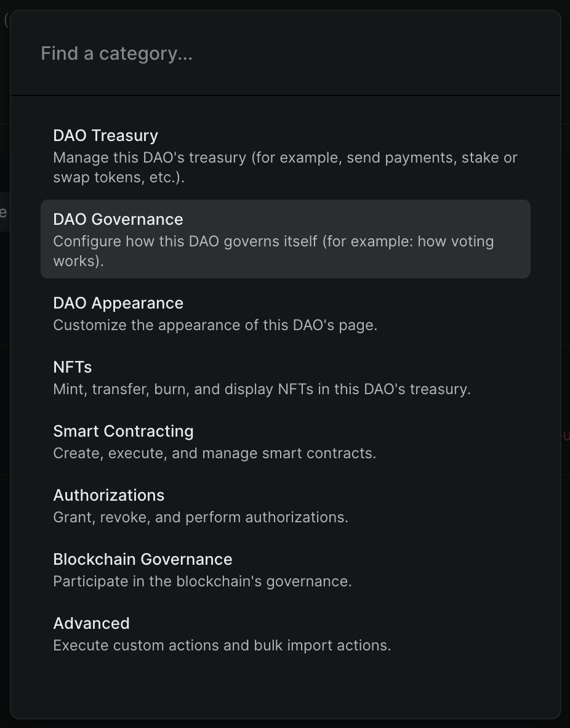Click the 'Find a category...' search field

coord(285,54)
